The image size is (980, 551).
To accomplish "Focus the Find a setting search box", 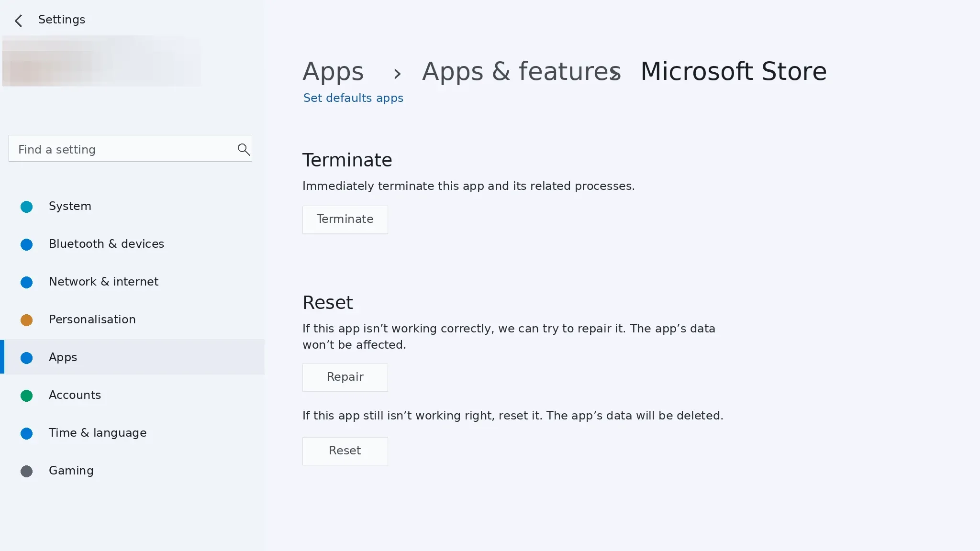I will click(x=130, y=148).
